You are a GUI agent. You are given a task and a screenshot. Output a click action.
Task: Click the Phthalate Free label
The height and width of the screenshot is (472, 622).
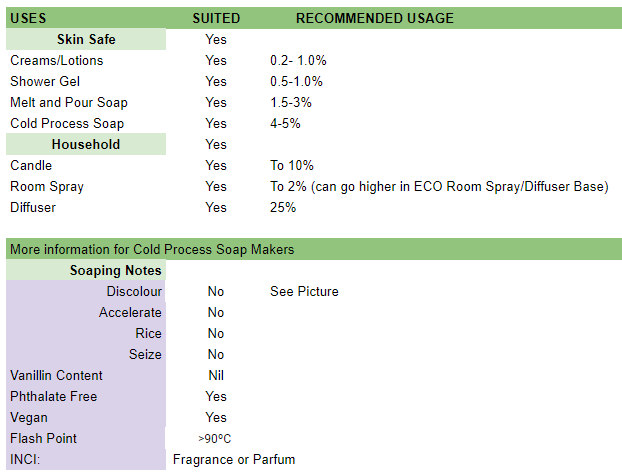click(x=54, y=396)
